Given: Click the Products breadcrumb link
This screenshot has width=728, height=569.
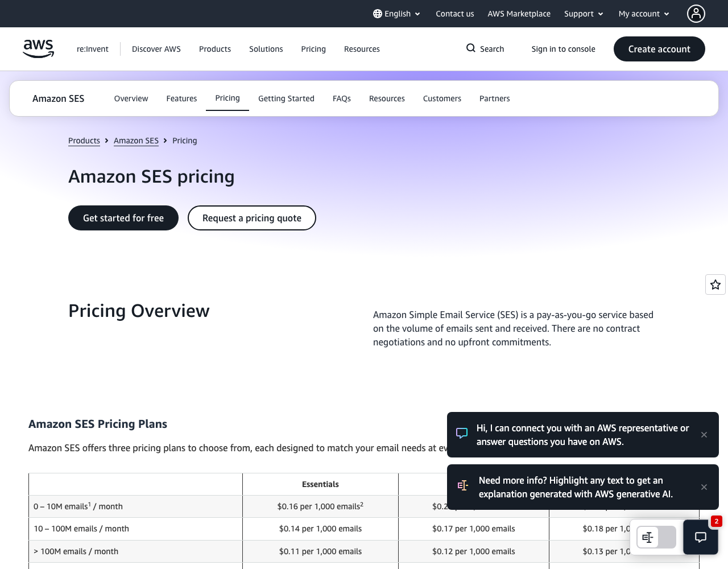Looking at the screenshot, I should pyautogui.click(x=84, y=141).
